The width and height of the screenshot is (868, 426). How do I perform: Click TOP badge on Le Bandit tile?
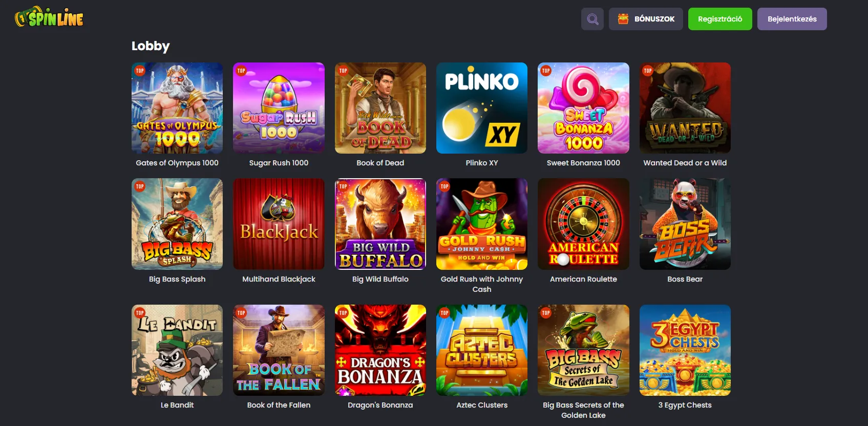[x=140, y=313]
